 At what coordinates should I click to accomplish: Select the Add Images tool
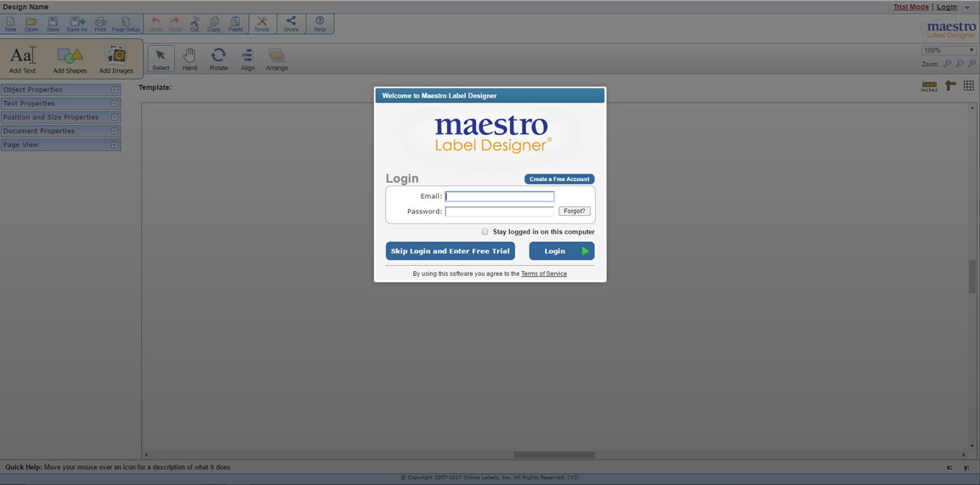pyautogui.click(x=116, y=60)
